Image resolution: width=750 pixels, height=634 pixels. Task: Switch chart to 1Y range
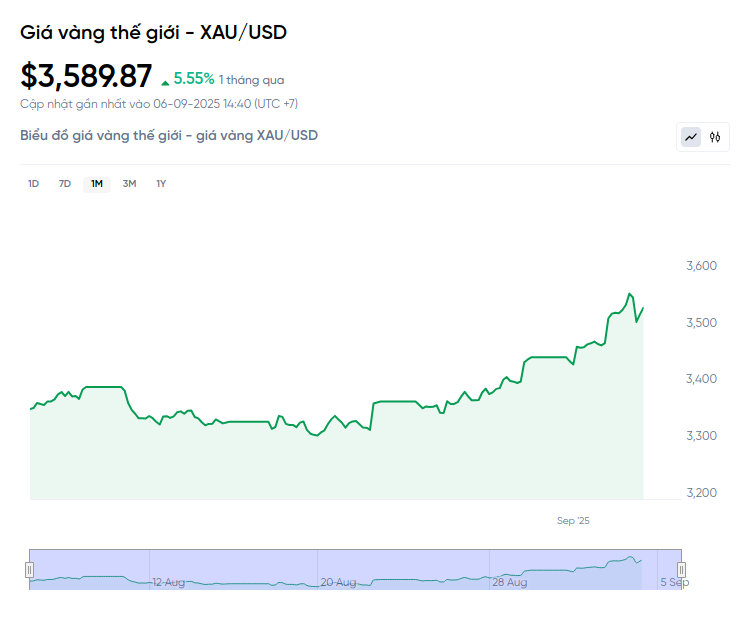(x=161, y=183)
